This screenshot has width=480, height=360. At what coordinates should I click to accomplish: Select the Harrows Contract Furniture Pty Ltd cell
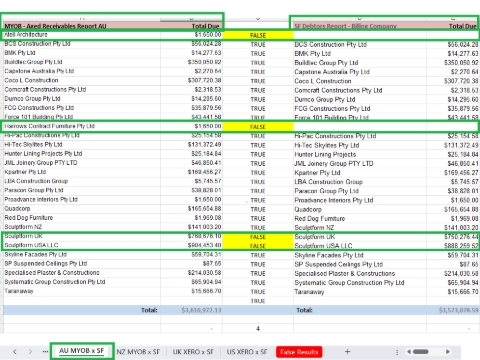[x=49, y=126]
